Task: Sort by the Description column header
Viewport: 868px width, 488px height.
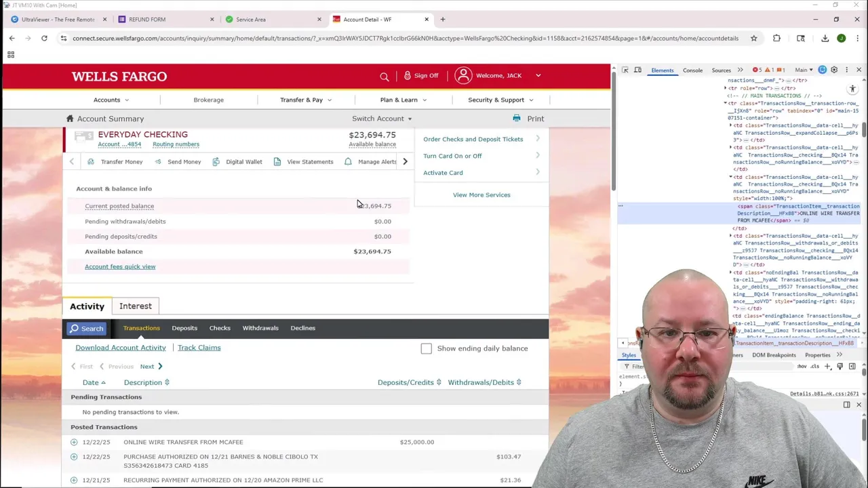Action: [x=146, y=382]
